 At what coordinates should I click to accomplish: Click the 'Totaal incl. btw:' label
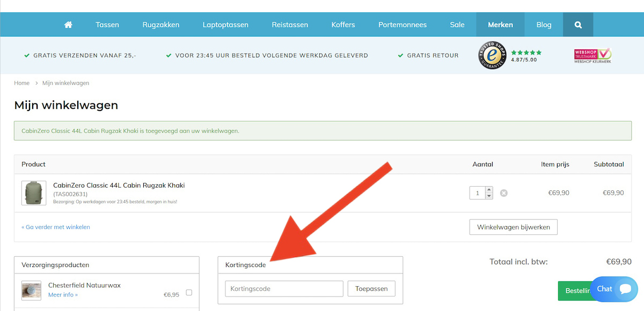click(518, 262)
